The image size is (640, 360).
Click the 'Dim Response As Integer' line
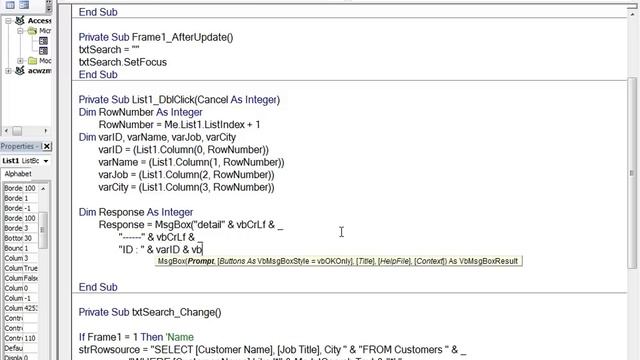coord(136,212)
